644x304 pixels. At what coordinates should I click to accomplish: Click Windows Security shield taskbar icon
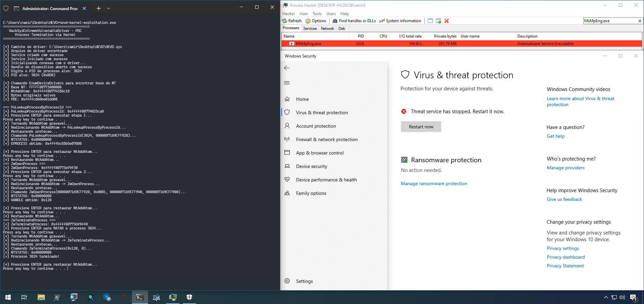pyautogui.click(x=189, y=297)
